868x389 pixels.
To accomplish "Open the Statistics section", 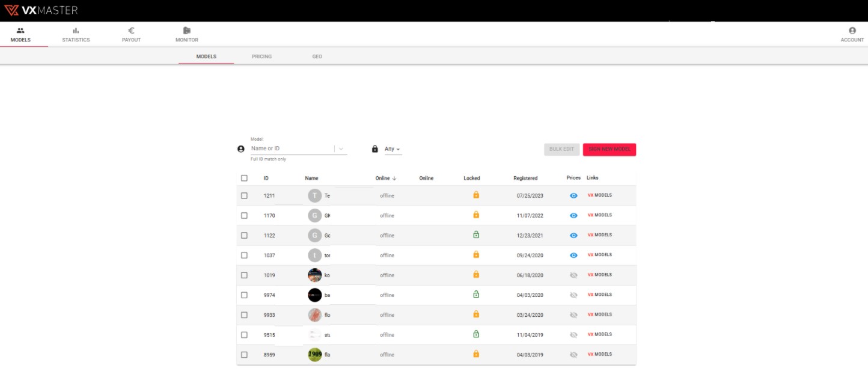I will click(x=76, y=35).
